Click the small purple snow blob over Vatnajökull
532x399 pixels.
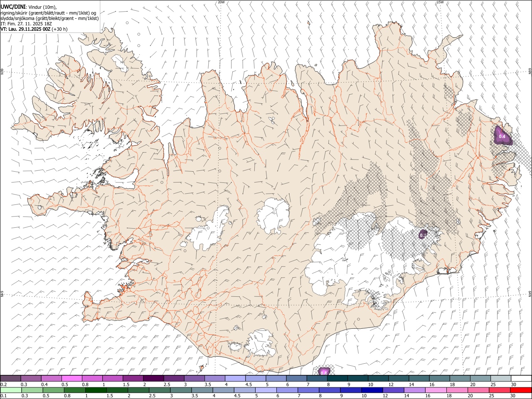(423, 234)
